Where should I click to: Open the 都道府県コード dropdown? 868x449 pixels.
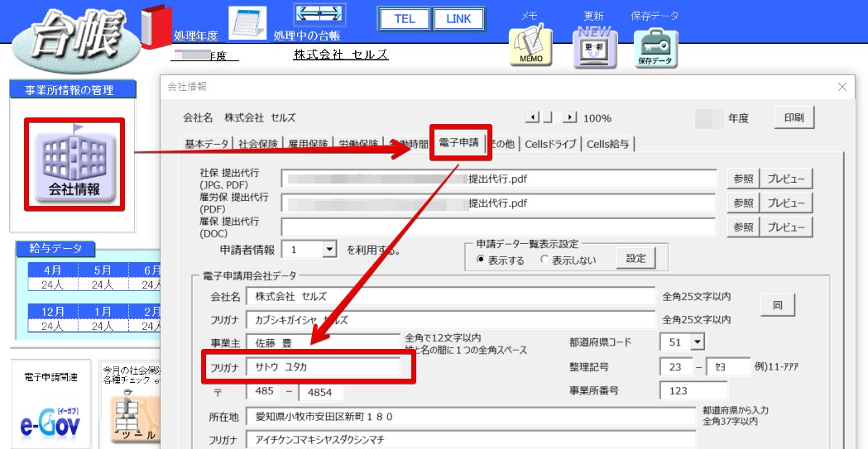pos(698,342)
